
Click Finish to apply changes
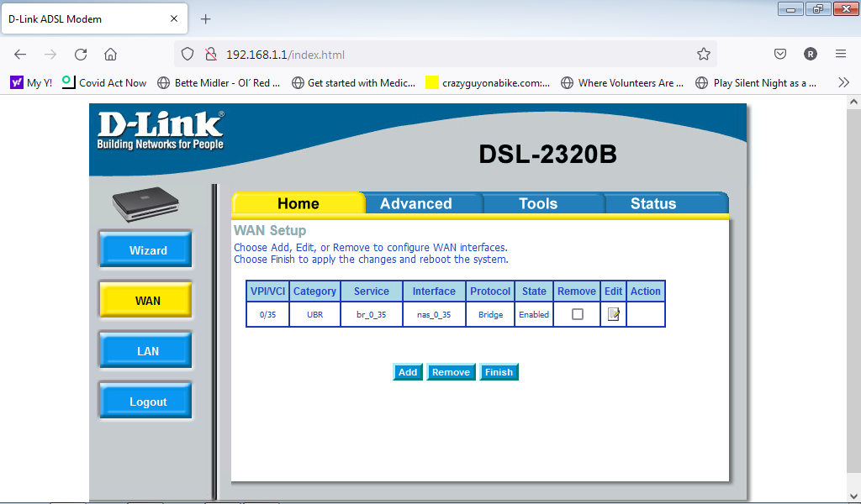click(x=499, y=372)
